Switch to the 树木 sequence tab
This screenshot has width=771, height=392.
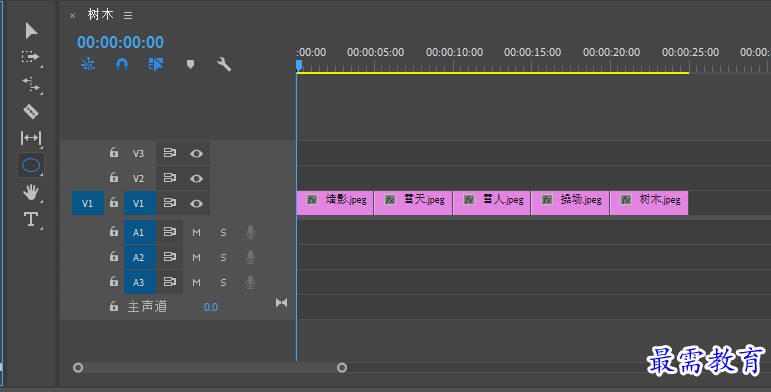click(101, 15)
